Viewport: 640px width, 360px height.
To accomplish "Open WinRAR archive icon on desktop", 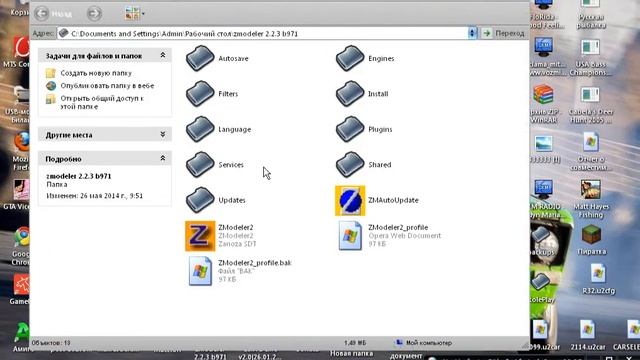I will click(543, 95).
